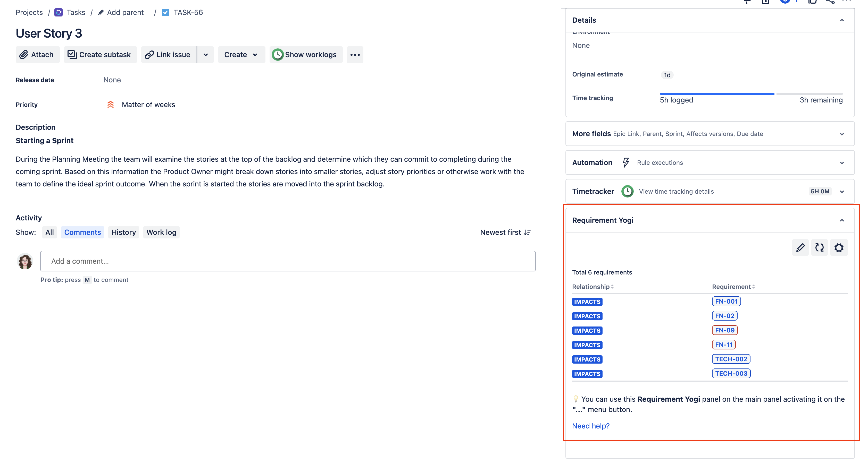Open the Need help link

pyautogui.click(x=591, y=425)
